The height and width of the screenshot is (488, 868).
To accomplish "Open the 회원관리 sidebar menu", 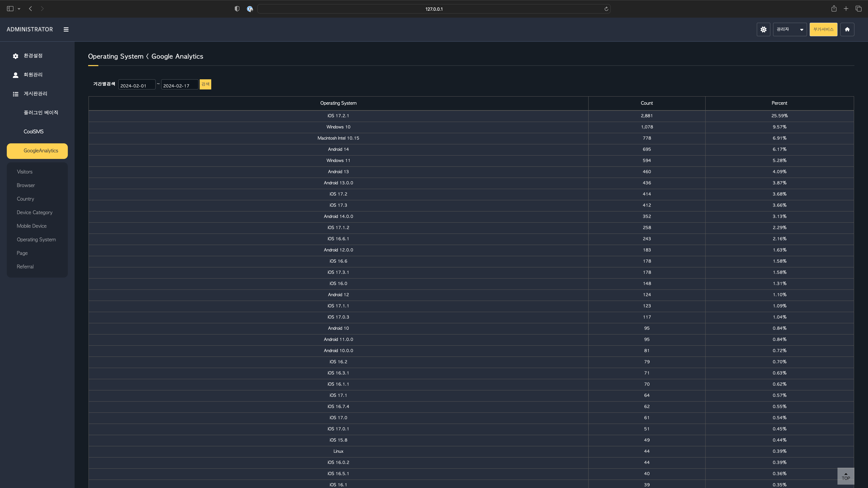I will pyautogui.click(x=33, y=75).
